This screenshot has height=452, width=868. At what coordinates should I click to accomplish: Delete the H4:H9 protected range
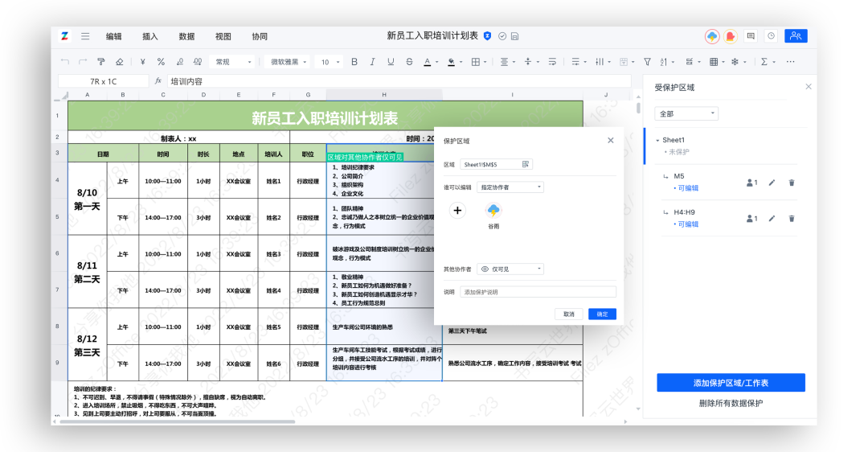tap(792, 218)
